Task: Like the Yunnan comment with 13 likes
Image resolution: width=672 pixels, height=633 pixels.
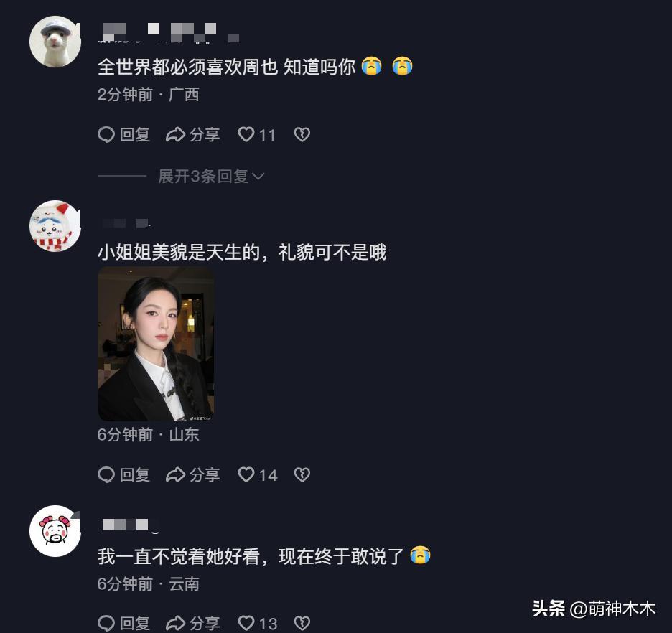Action: coord(258,623)
